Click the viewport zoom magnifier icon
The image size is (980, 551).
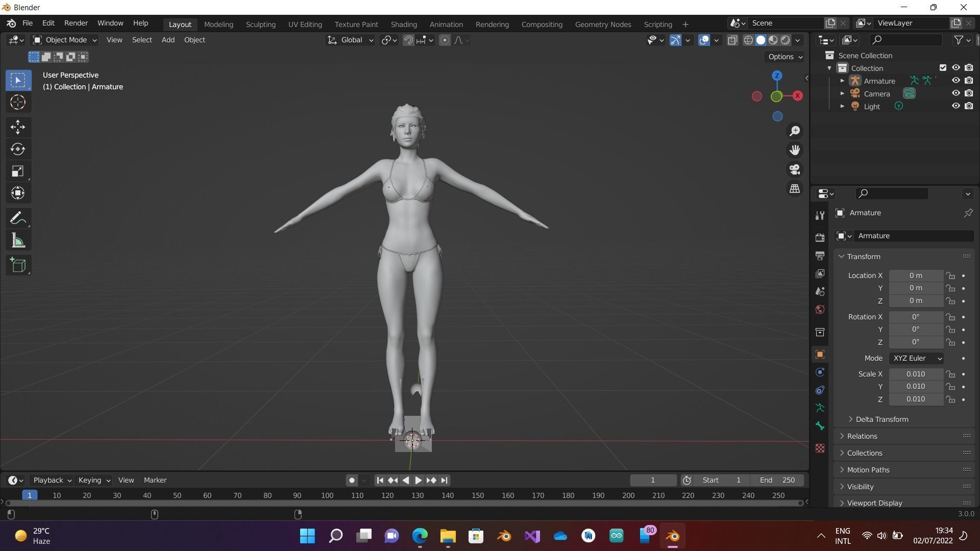click(x=795, y=131)
